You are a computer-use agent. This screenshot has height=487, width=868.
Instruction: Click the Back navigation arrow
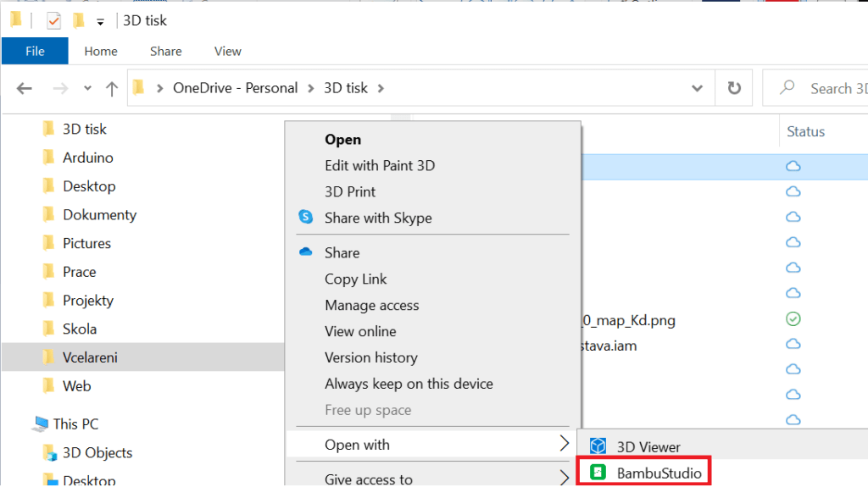pos(25,88)
